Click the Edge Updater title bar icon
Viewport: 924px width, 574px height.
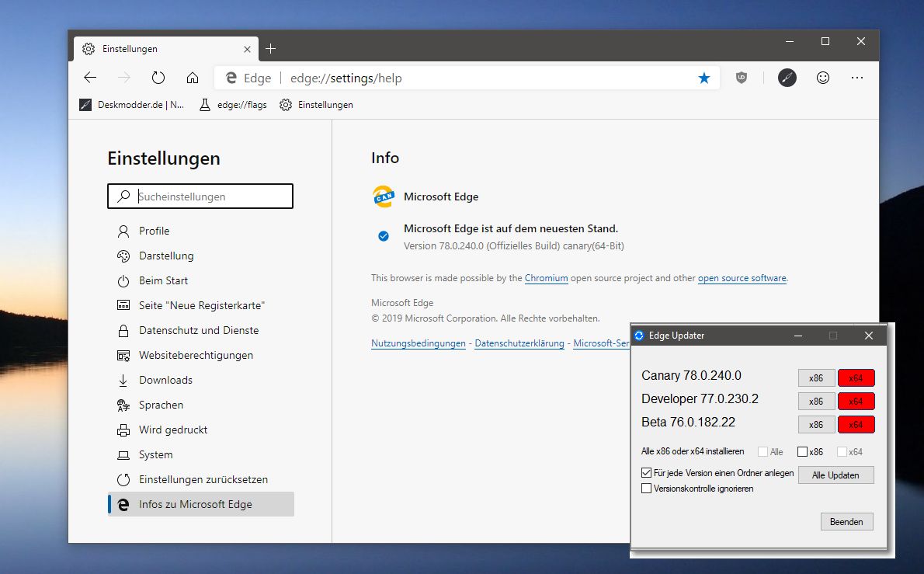click(639, 336)
